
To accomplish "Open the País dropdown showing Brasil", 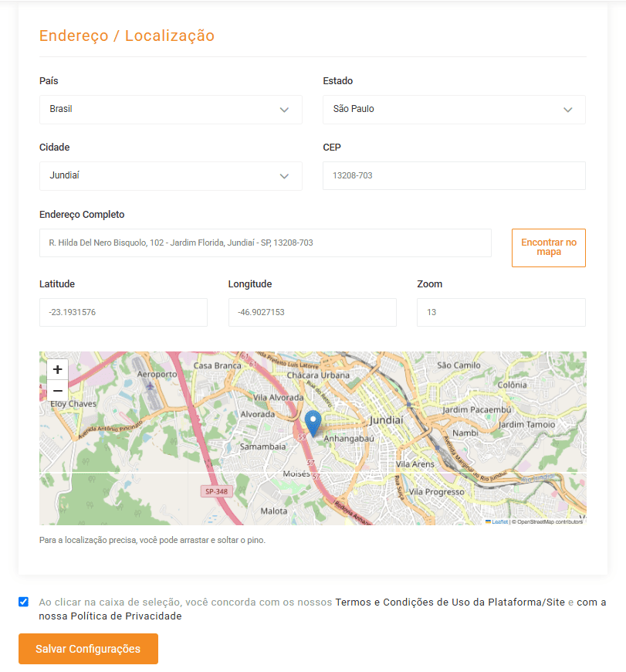I will [171, 110].
